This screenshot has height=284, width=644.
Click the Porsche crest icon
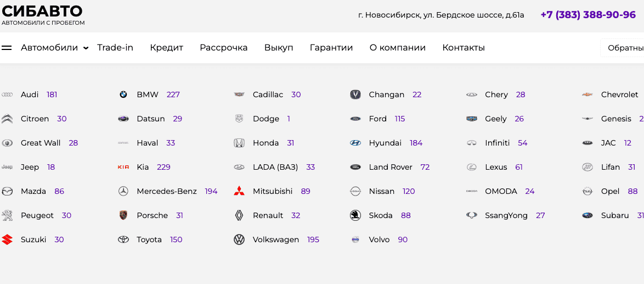click(123, 215)
